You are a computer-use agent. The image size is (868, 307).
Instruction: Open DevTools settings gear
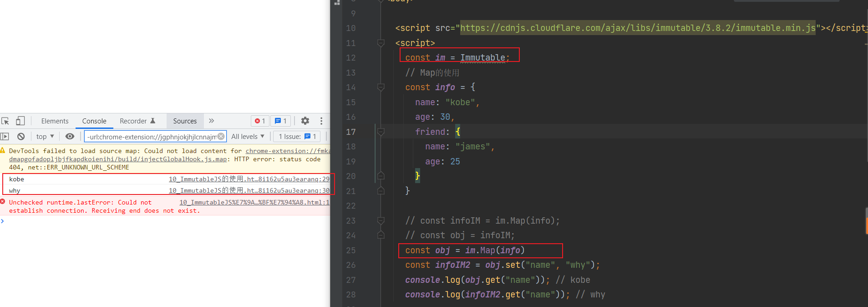point(305,121)
